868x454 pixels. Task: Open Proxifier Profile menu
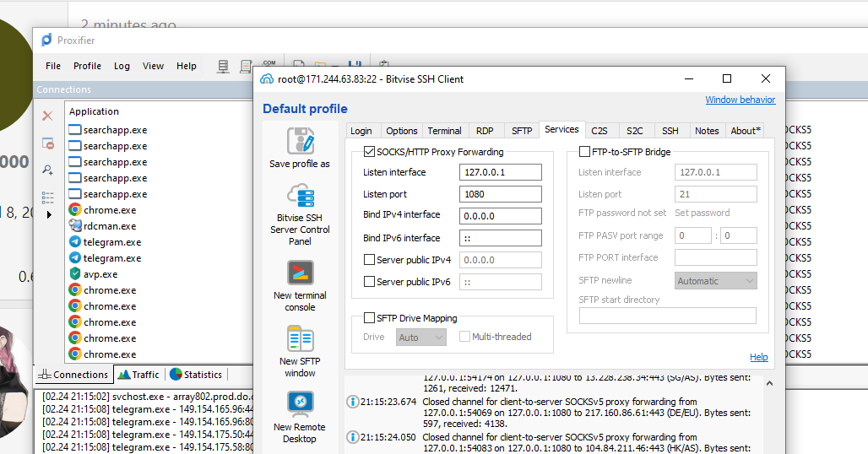pos(88,66)
